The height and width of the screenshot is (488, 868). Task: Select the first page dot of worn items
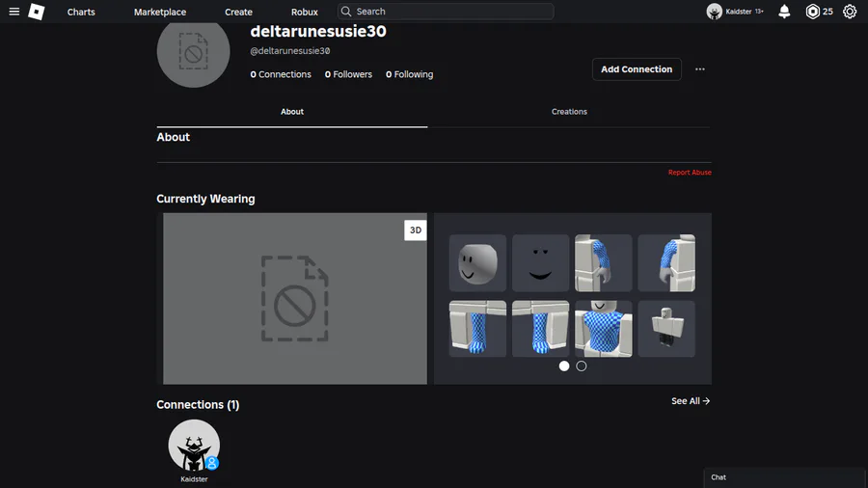pyautogui.click(x=564, y=366)
